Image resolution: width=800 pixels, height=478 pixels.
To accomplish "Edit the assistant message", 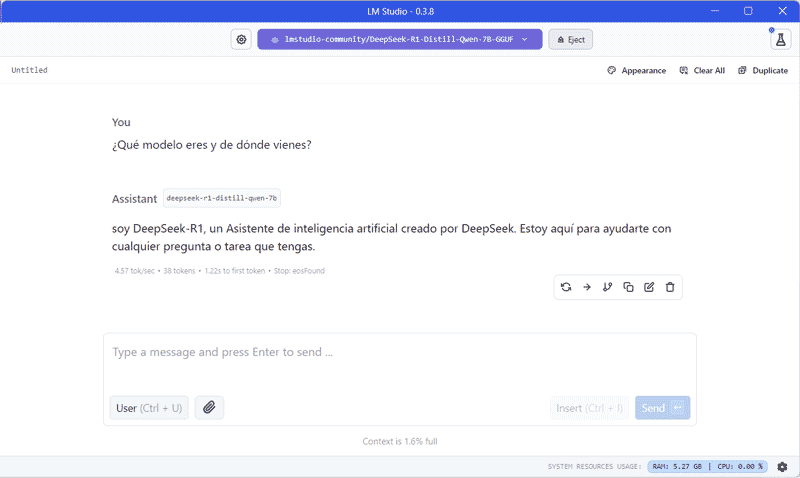I will click(649, 287).
